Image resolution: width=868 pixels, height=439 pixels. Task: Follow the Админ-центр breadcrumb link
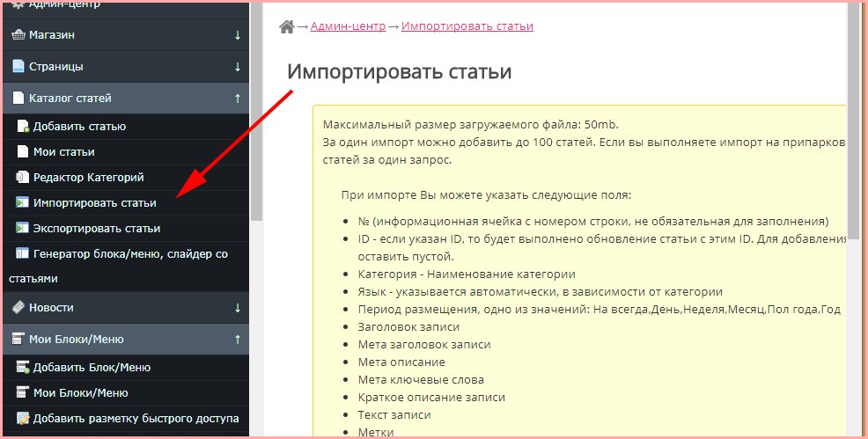click(x=348, y=26)
